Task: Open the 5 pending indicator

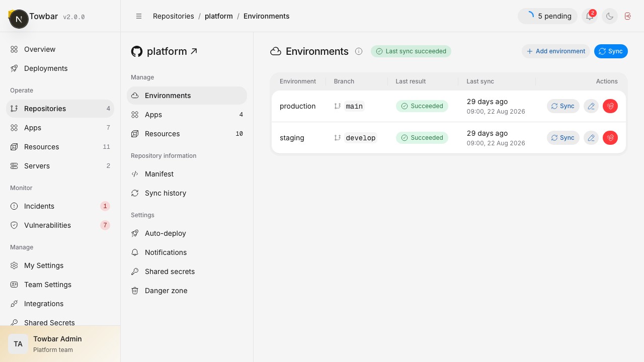Action: point(547,16)
